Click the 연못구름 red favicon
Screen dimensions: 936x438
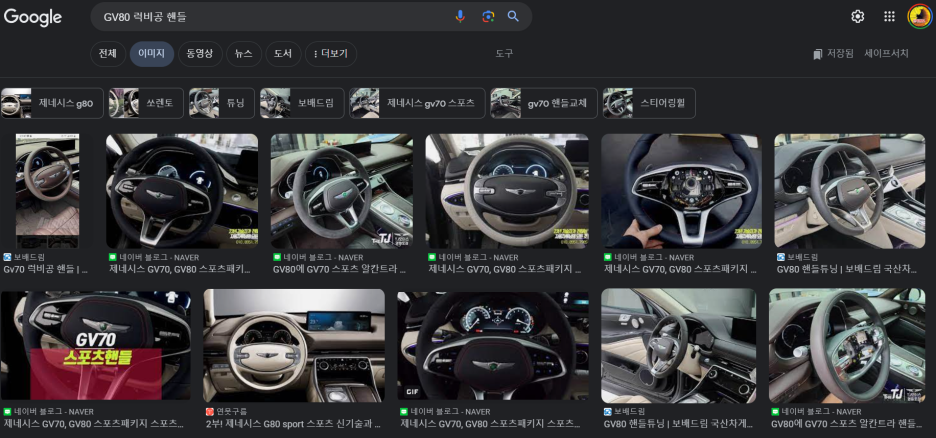point(210,412)
